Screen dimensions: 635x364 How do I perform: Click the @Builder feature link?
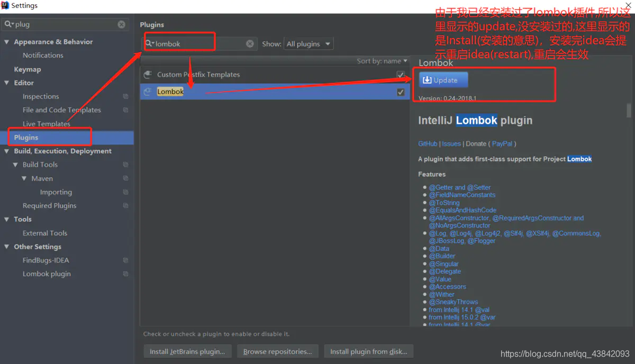point(442,256)
